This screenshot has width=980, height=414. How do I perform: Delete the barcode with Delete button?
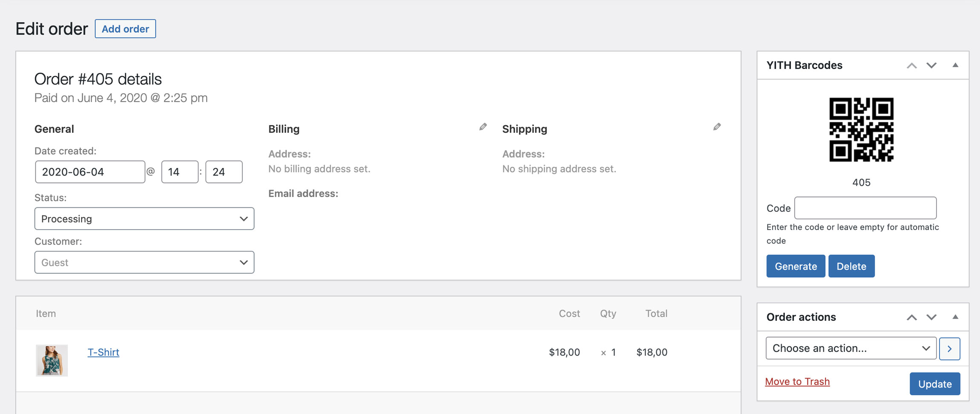(851, 266)
